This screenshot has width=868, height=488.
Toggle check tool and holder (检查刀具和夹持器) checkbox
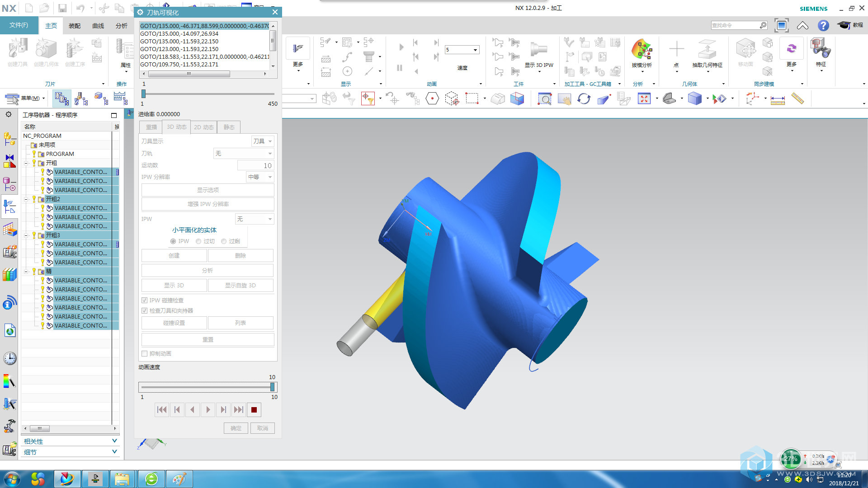[x=144, y=310]
